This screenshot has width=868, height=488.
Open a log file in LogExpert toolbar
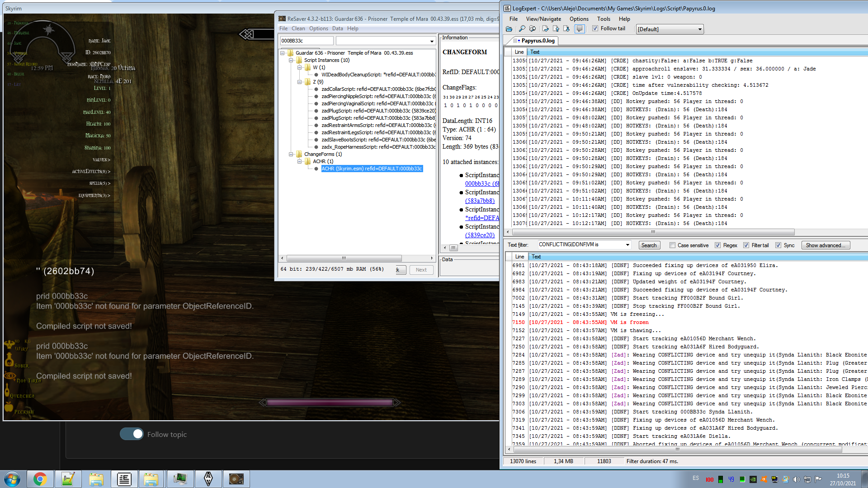tap(509, 29)
